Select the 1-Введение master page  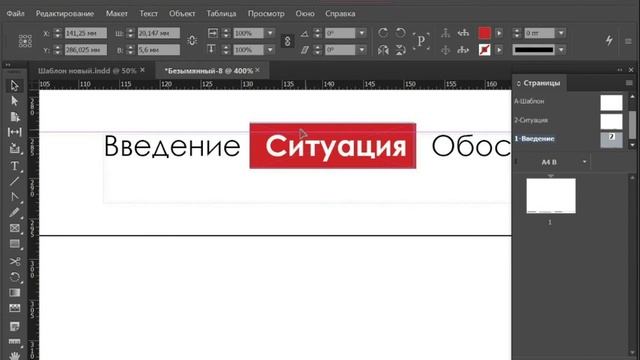tap(568, 139)
